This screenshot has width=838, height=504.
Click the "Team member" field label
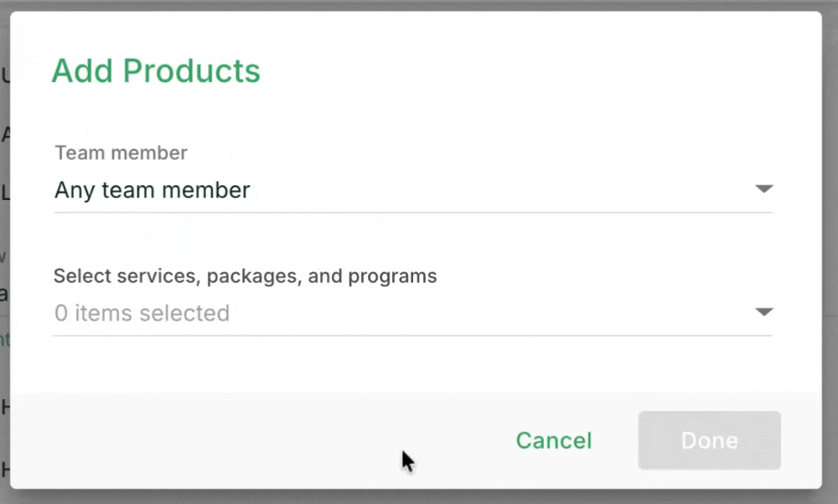pyautogui.click(x=122, y=152)
